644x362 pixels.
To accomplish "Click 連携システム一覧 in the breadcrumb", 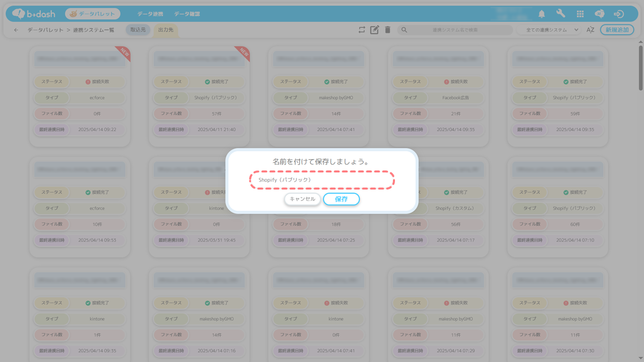I will pos(94,30).
